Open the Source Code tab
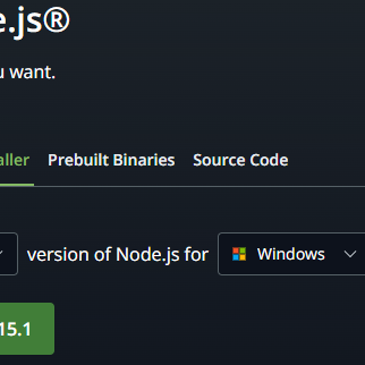Image resolution: width=365 pixels, height=365 pixels. coord(241,160)
